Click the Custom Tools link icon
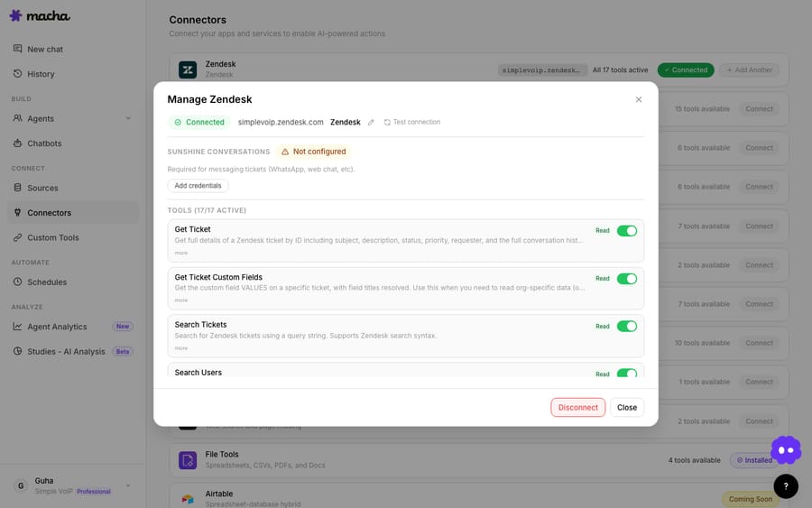This screenshot has width=812, height=508. pos(18,237)
